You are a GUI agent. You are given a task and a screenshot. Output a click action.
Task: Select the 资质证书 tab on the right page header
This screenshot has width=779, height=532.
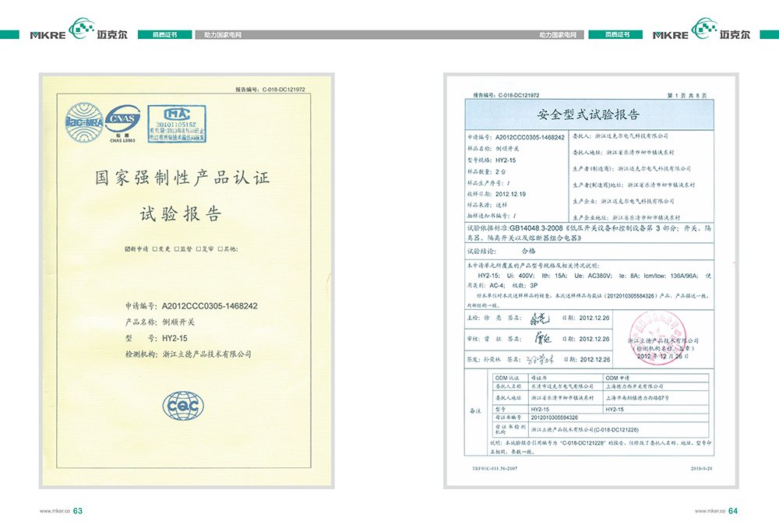pos(615,35)
